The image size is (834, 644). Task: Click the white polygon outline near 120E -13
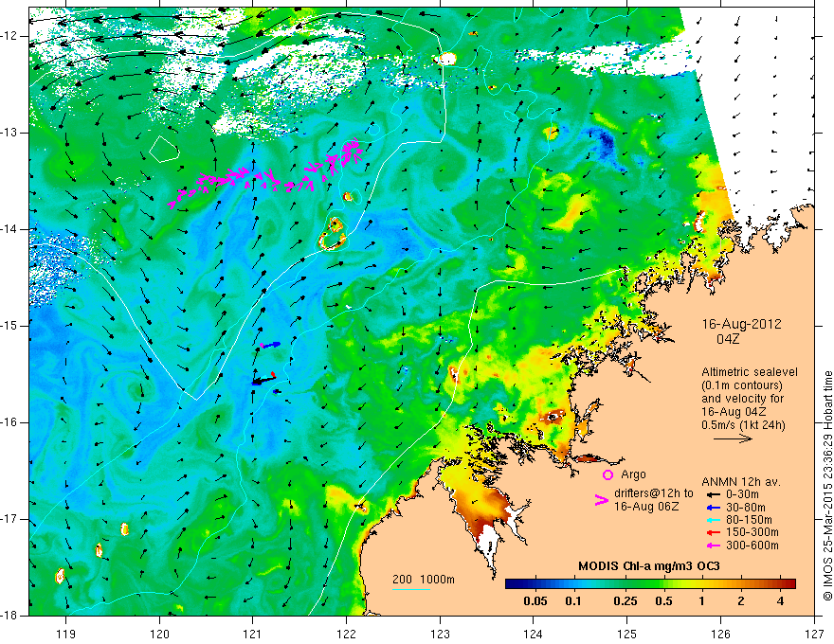coord(164,149)
